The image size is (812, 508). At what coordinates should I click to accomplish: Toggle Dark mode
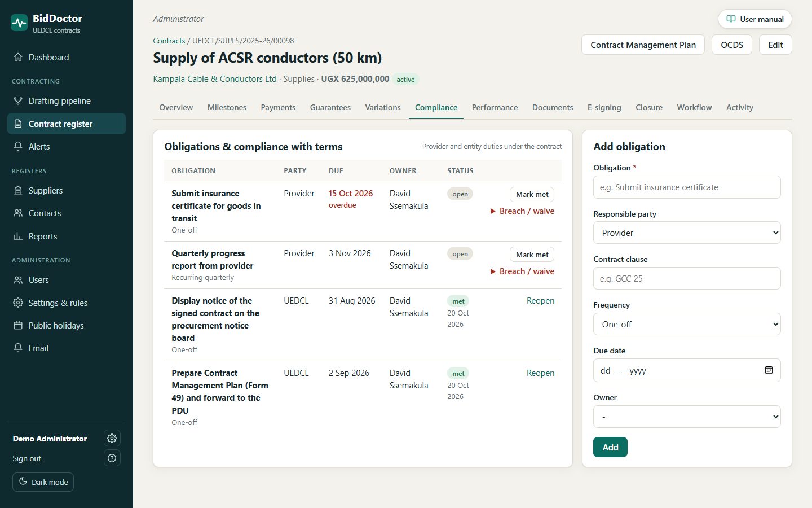(x=43, y=482)
